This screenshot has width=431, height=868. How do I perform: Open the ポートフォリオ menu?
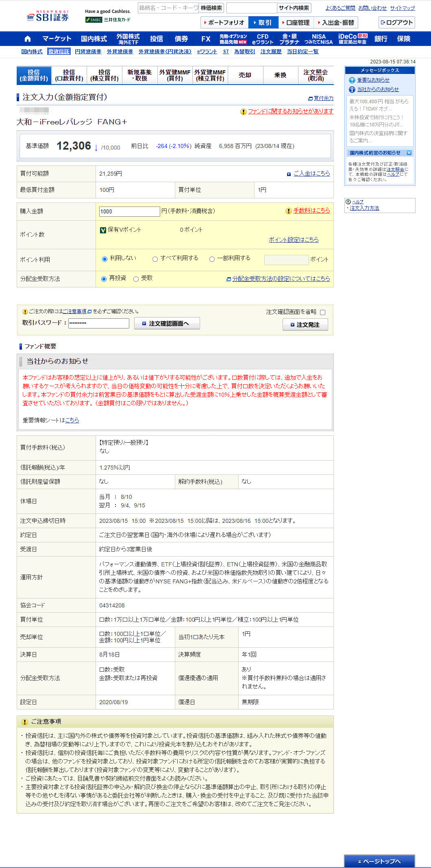224,23
